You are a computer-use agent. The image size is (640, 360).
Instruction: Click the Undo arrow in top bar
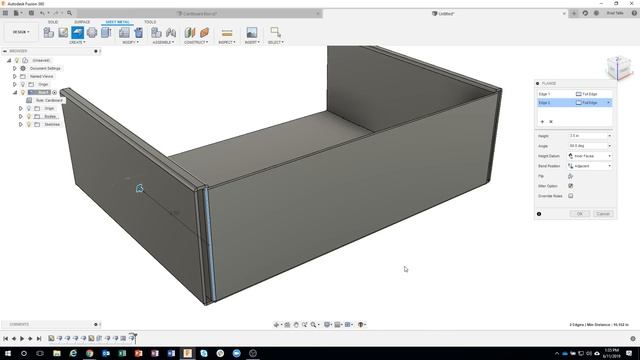pyautogui.click(x=42, y=13)
